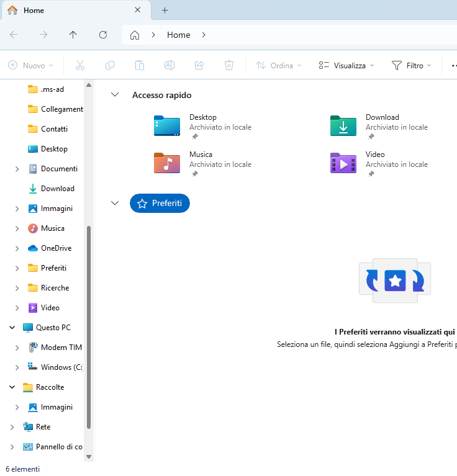
Task: Select the Rename icon in toolbar
Action: pyautogui.click(x=169, y=65)
